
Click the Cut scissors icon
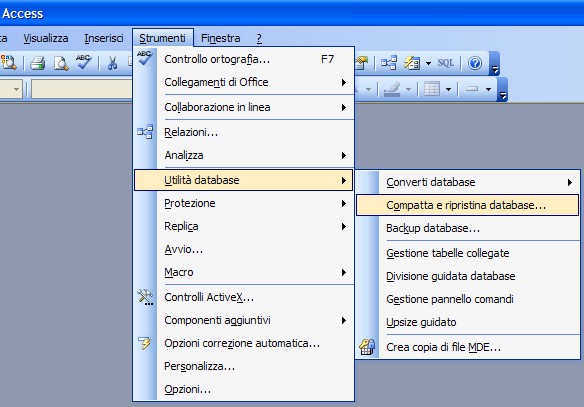(112, 63)
